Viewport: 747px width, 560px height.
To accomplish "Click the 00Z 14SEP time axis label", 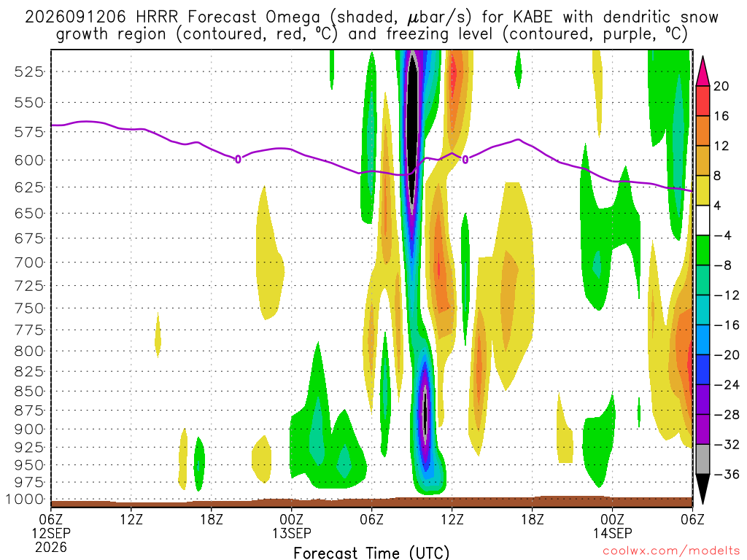I will [x=612, y=526].
